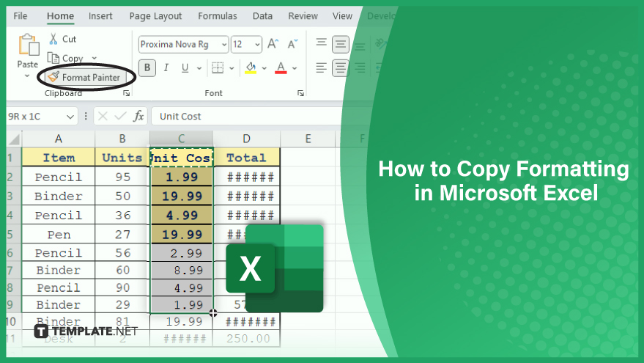Click the formula bar options dots
This screenshot has width=644, height=363.
86,117
